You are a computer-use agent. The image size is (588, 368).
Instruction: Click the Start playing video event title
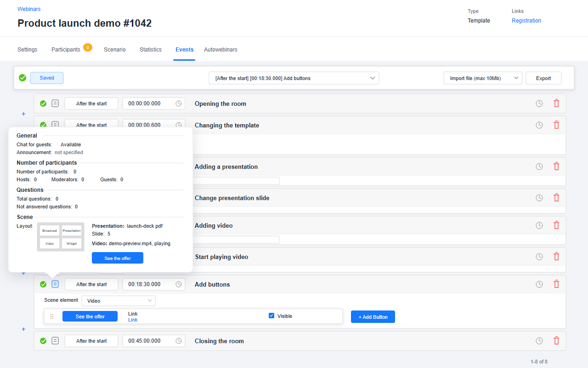coord(221,257)
